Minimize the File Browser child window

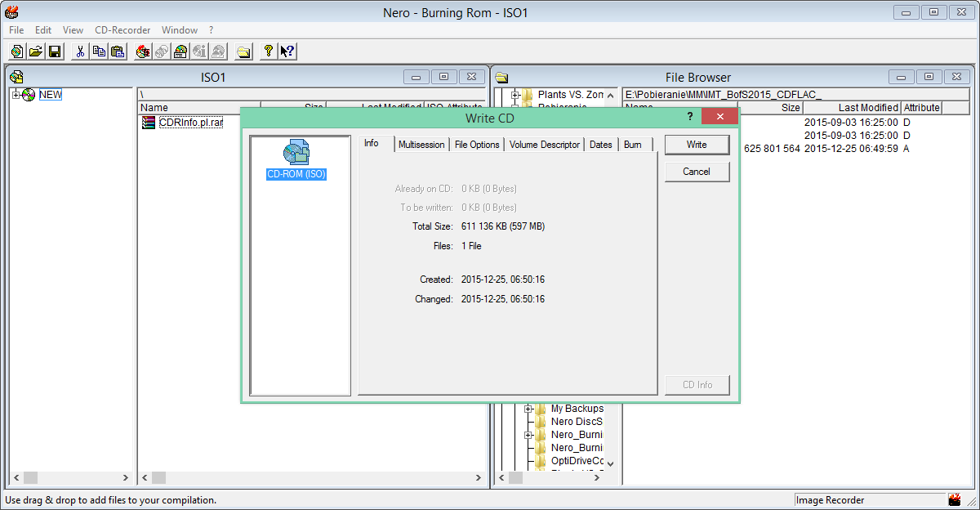902,77
